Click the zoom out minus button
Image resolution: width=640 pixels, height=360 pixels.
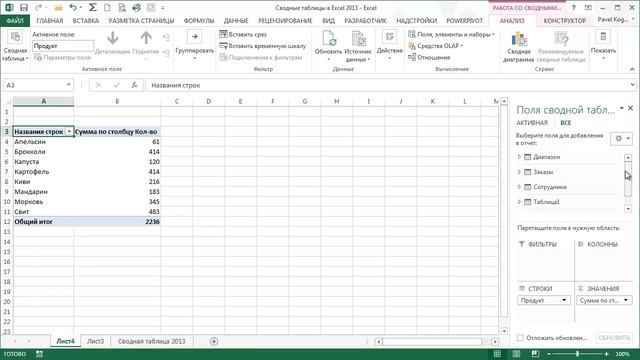(x=549, y=354)
